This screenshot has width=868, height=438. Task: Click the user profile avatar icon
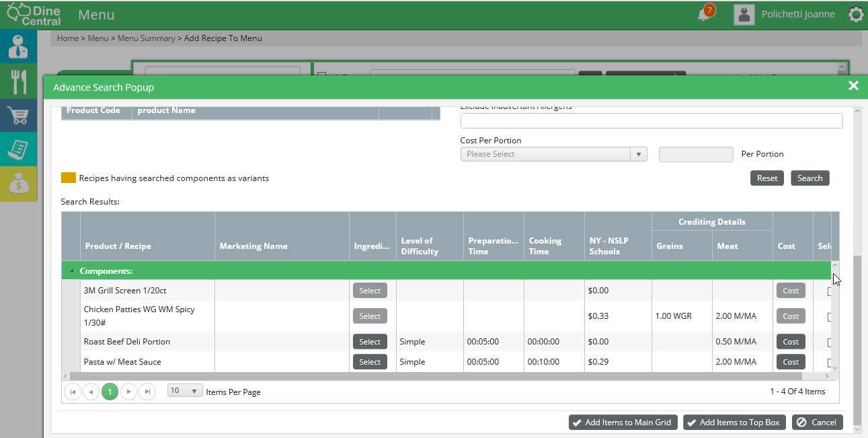pyautogui.click(x=744, y=14)
